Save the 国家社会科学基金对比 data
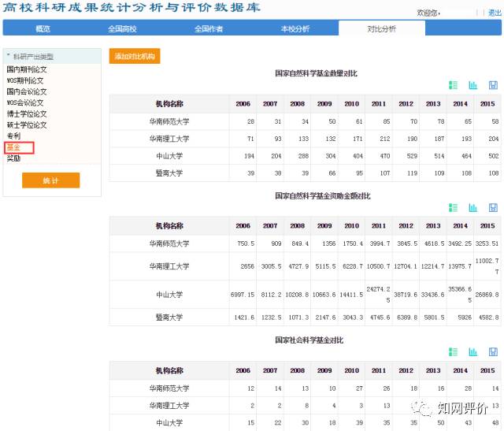Image resolution: width=504 pixels, height=431 pixels. [493, 351]
